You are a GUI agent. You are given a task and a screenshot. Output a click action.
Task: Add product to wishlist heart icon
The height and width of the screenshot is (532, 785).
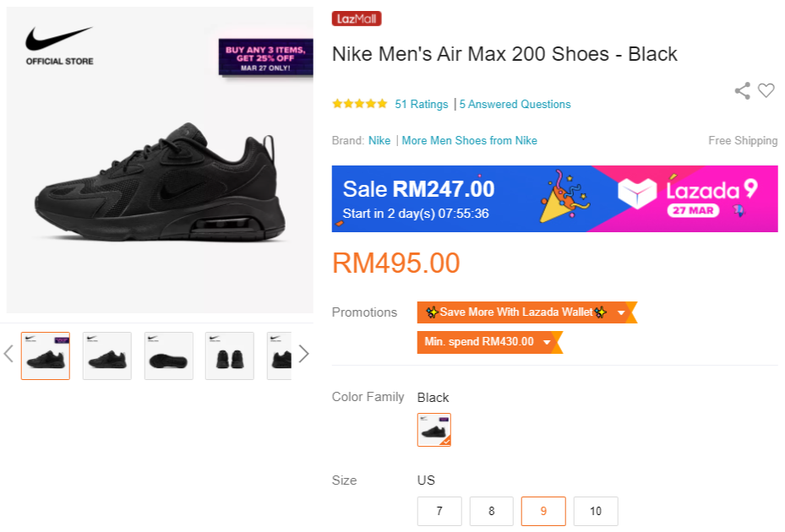coord(766,91)
